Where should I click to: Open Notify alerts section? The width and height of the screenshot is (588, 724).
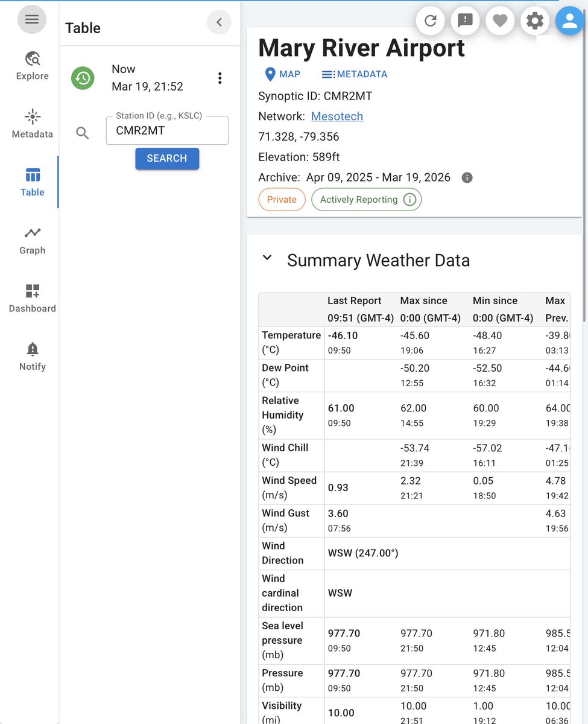pos(33,357)
